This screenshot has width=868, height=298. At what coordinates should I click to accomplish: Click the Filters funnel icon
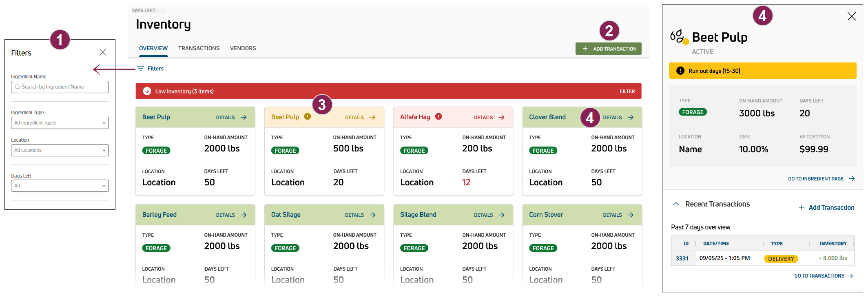(x=140, y=69)
